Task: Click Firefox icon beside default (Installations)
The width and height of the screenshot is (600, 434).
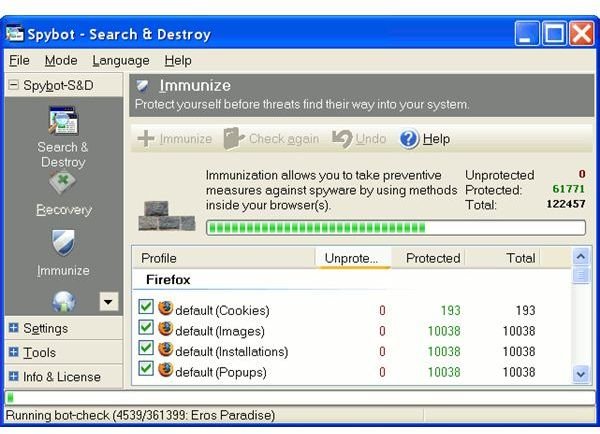Action: (165, 349)
